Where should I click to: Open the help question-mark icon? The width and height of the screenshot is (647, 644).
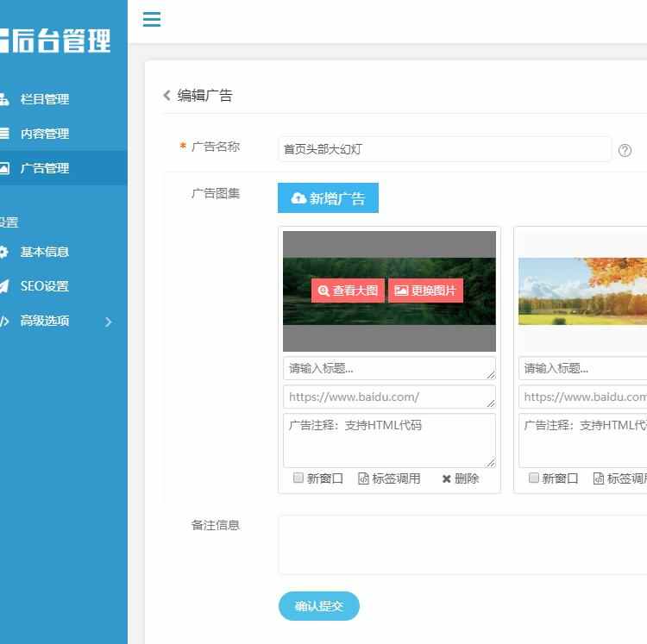pyautogui.click(x=625, y=151)
